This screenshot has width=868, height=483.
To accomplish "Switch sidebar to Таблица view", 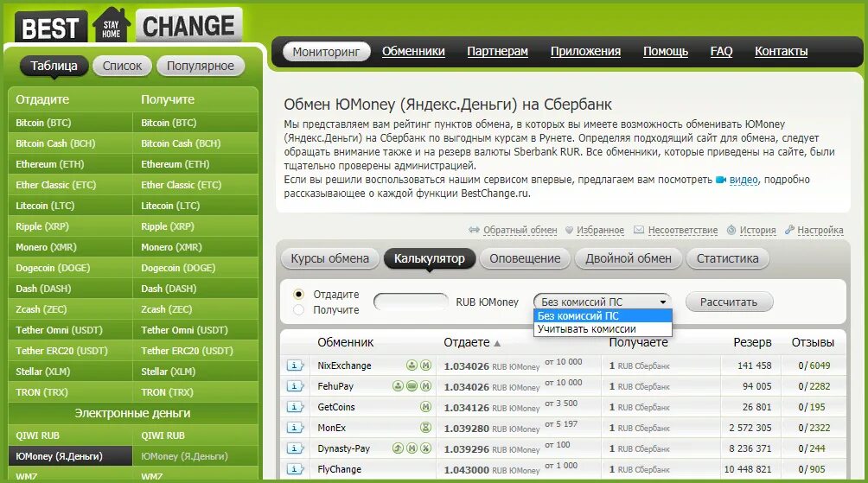I will coord(54,66).
